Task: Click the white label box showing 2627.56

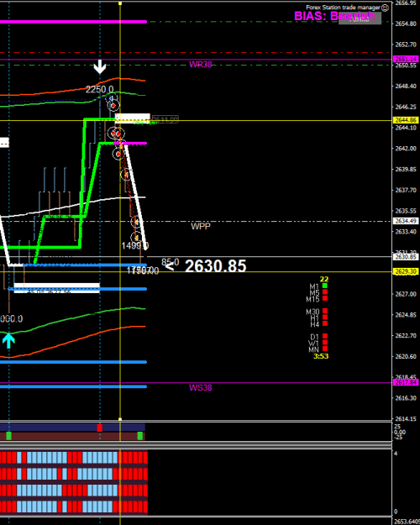Action: (x=56, y=288)
